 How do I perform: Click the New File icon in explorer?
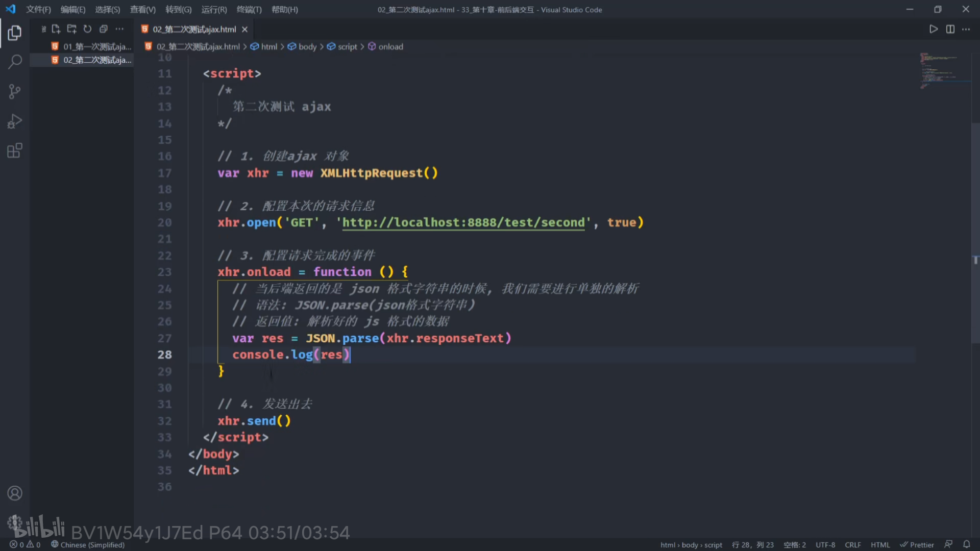click(56, 29)
